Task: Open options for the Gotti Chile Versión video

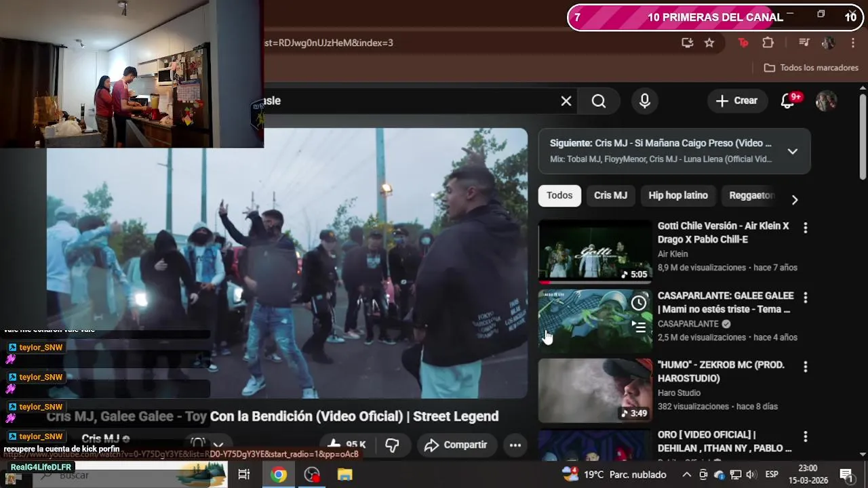Action: (806, 228)
